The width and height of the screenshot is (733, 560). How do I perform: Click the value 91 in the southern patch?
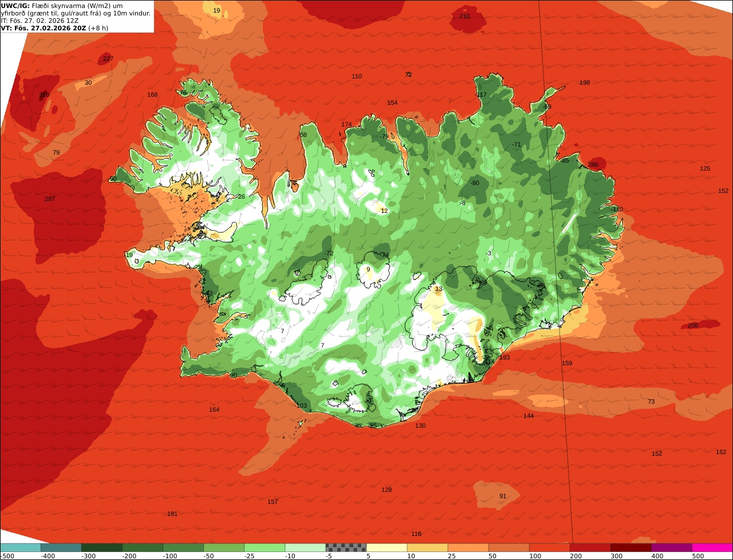point(503,496)
